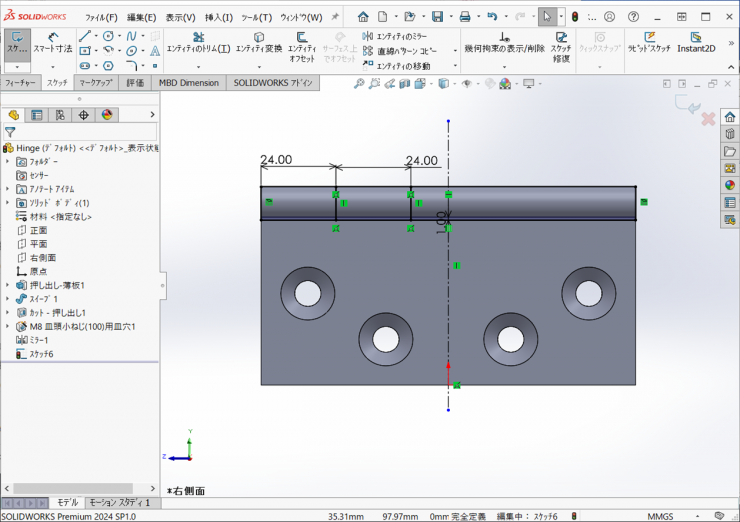740x522 pixels.
Task: Click the Zoom to Fit icon
Action: click(359, 84)
